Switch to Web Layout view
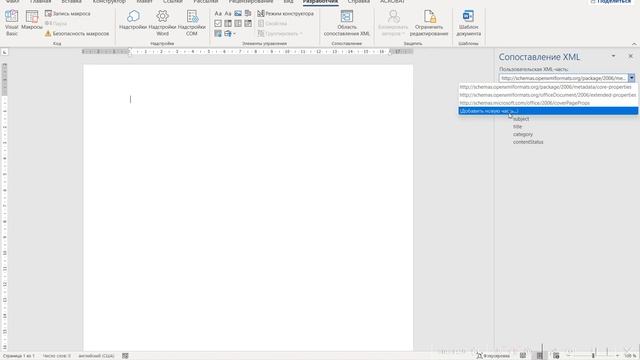640x360 pixels. pos(556,356)
